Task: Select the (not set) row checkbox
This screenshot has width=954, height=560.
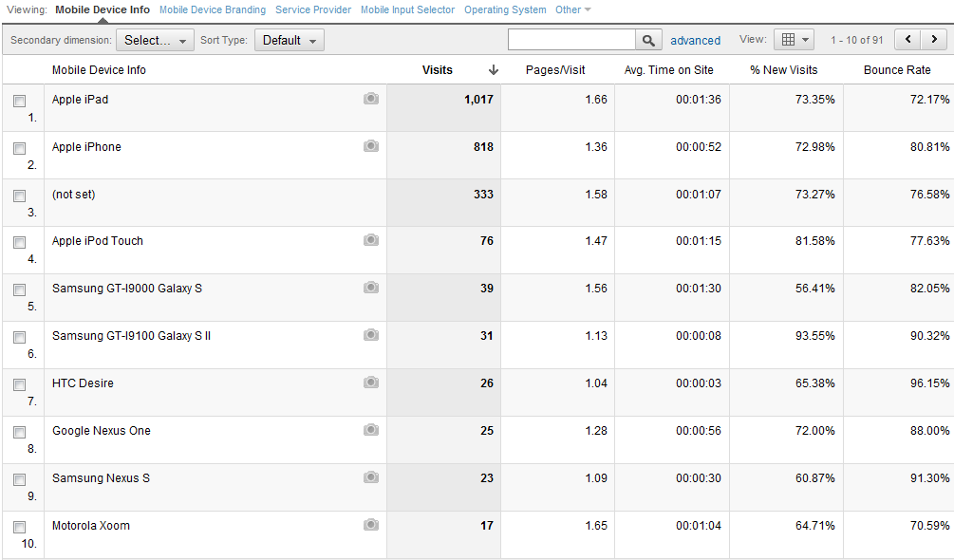Action: pyautogui.click(x=19, y=196)
